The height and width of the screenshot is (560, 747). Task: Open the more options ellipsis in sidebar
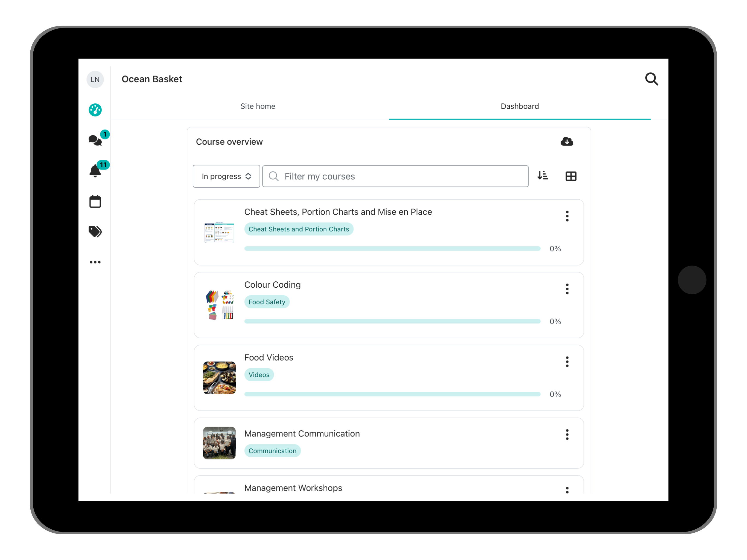tap(95, 262)
